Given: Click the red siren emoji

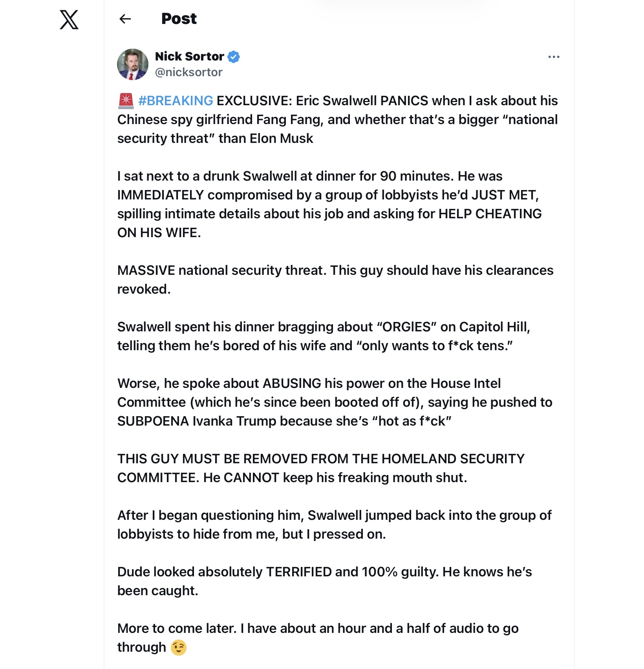Looking at the screenshot, I should tap(126, 101).
